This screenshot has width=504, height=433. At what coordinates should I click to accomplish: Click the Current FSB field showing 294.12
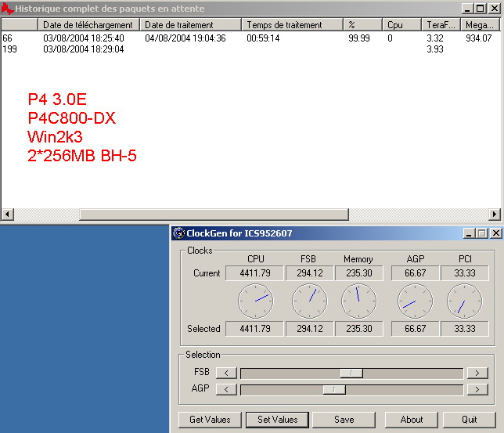(310, 273)
